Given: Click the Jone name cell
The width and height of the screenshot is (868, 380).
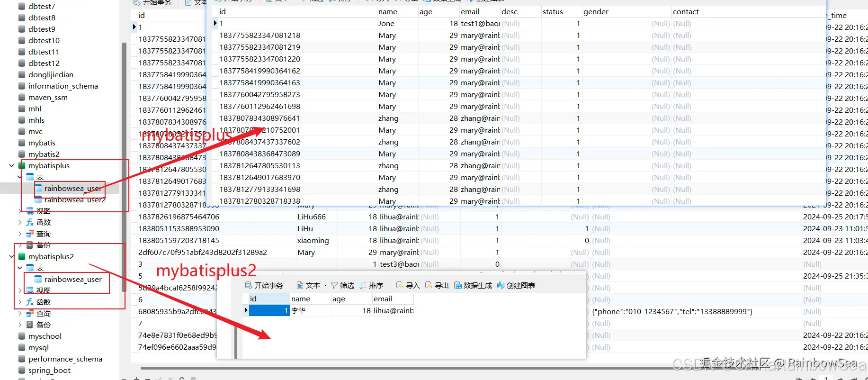Looking at the screenshot, I should click(397, 23).
